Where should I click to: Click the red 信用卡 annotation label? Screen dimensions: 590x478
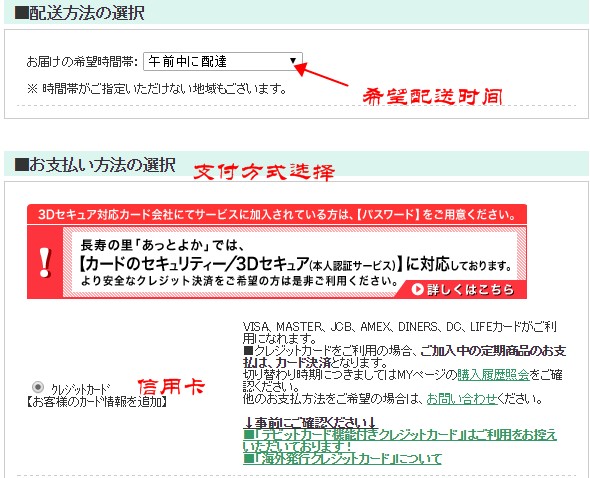click(x=171, y=387)
